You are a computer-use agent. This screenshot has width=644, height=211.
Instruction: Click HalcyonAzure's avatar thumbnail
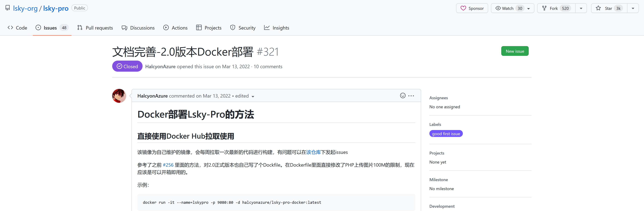pyautogui.click(x=119, y=96)
